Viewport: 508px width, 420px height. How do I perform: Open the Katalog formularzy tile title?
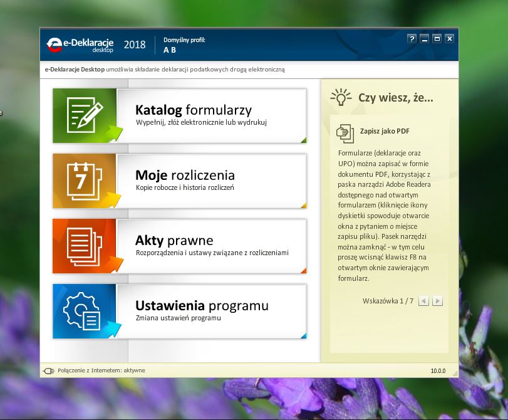click(x=193, y=110)
